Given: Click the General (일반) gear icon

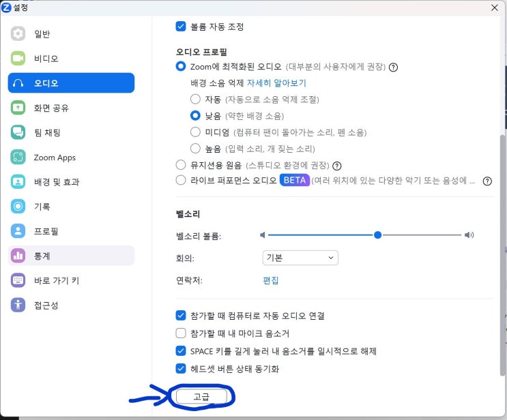Looking at the screenshot, I should [18, 33].
